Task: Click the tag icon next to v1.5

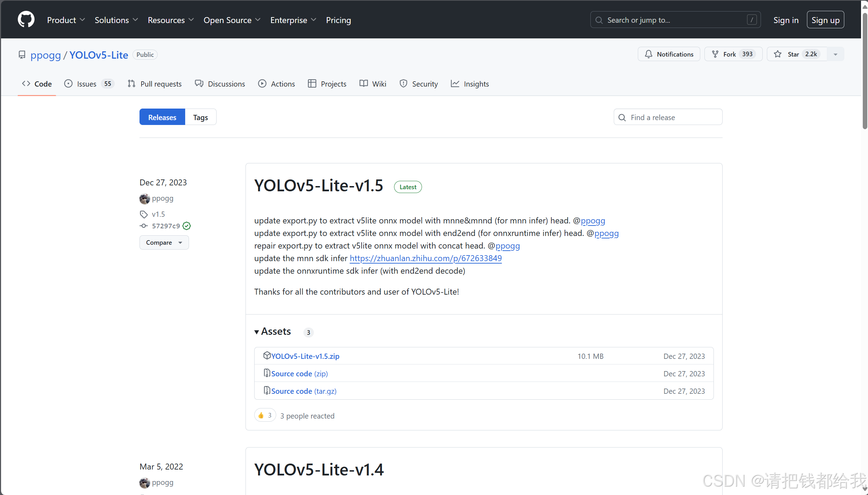Action: click(x=144, y=214)
